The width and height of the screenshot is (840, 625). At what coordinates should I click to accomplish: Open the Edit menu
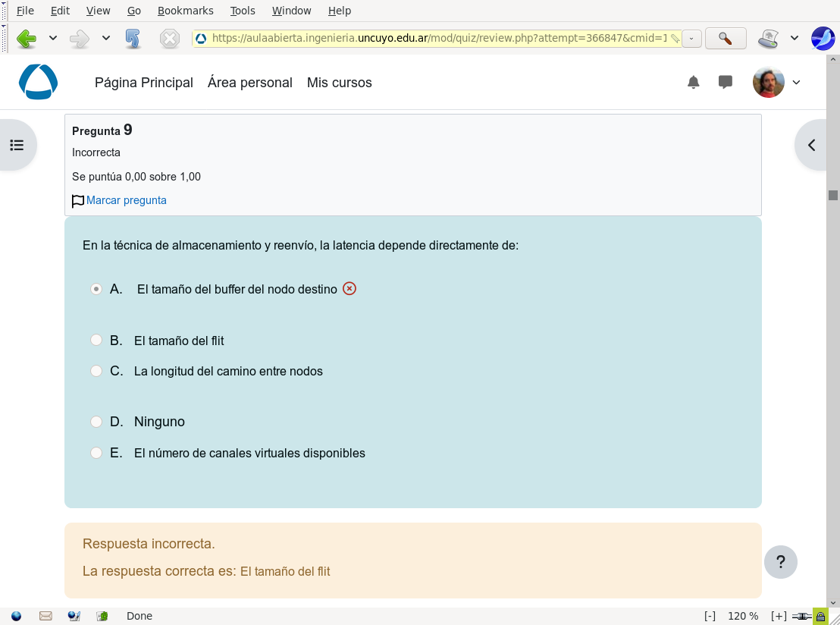pos(60,11)
